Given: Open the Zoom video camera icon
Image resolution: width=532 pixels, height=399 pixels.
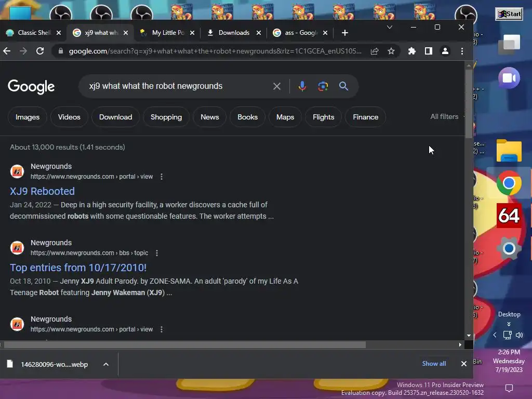Looking at the screenshot, I should 509,78.
